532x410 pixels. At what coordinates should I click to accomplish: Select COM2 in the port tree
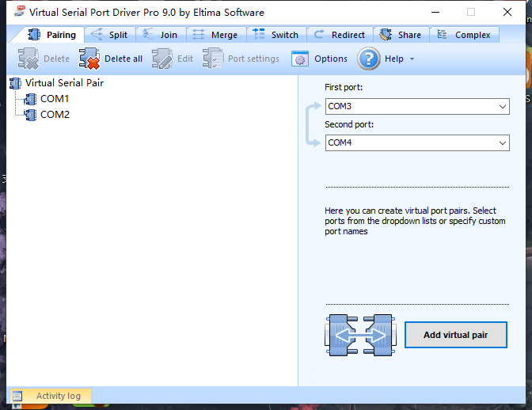[55, 115]
